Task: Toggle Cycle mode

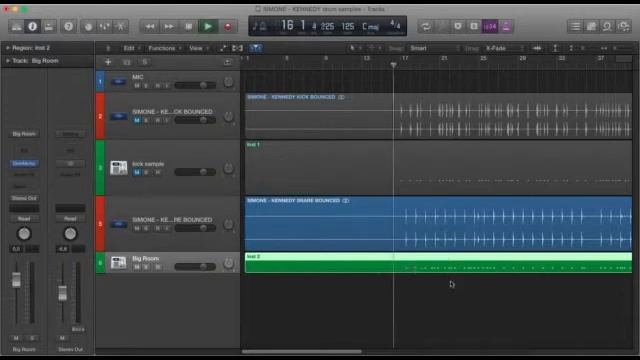Action: click(x=426, y=27)
